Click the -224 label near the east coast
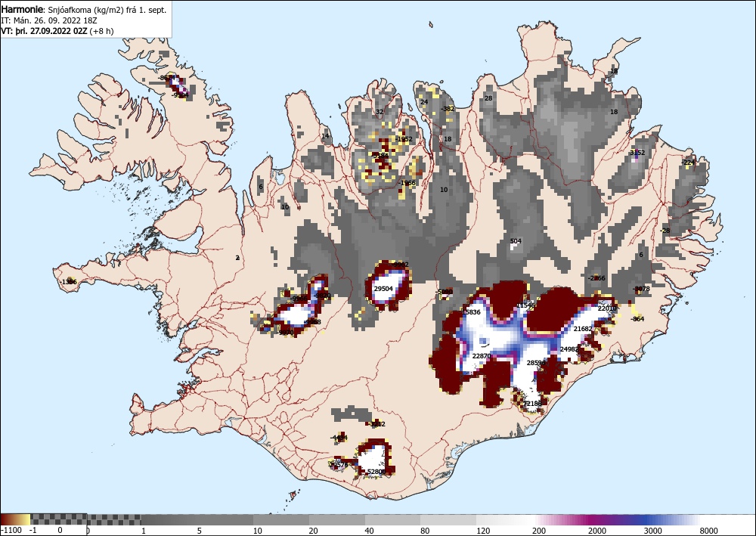This screenshot has width=756, height=536. (689, 163)
